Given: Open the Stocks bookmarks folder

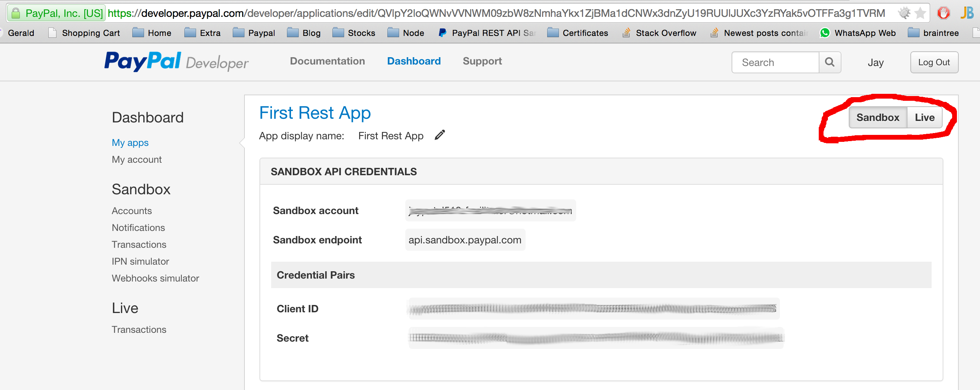Looking at the screenshot, I should 354,33.
